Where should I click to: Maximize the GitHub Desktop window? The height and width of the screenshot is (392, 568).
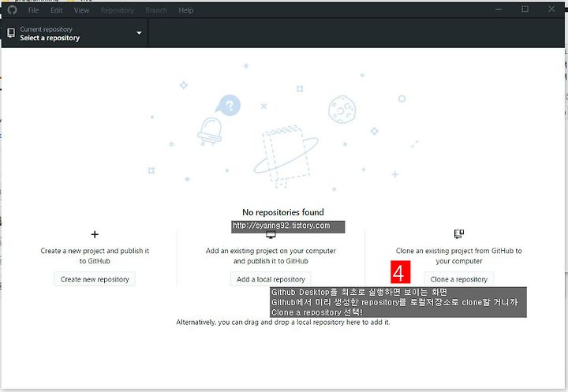525,9
